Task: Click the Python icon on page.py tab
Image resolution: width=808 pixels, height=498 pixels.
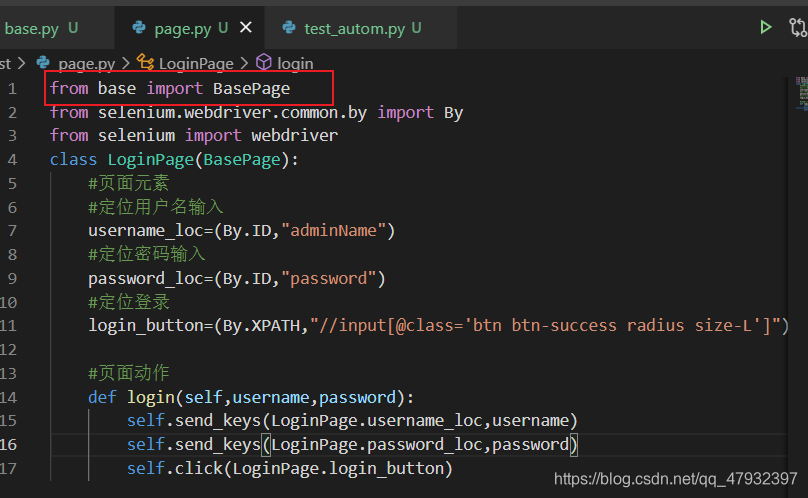Action: tap(139, 27)
